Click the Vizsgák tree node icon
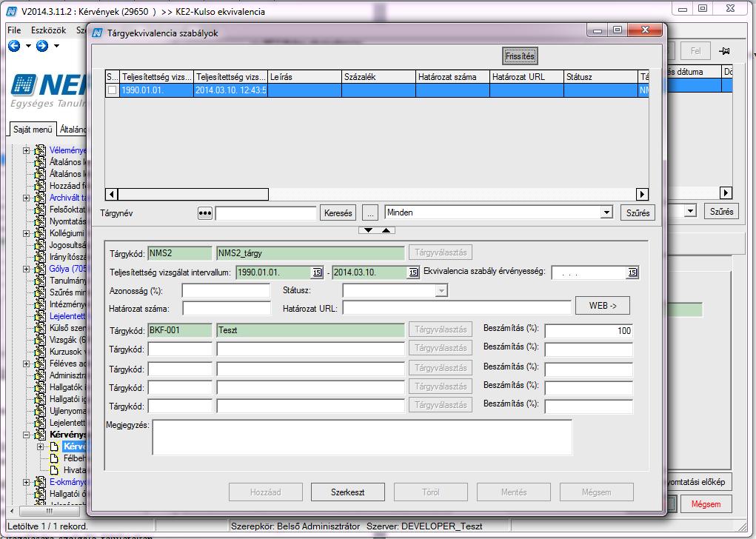 tap(40, 340)
